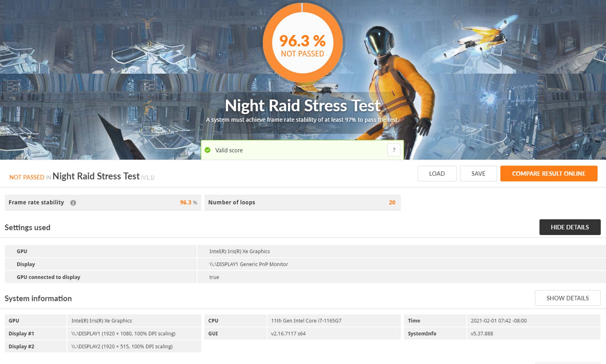
Task: Click the 'Display #1' row label
Action: (21, 334)
